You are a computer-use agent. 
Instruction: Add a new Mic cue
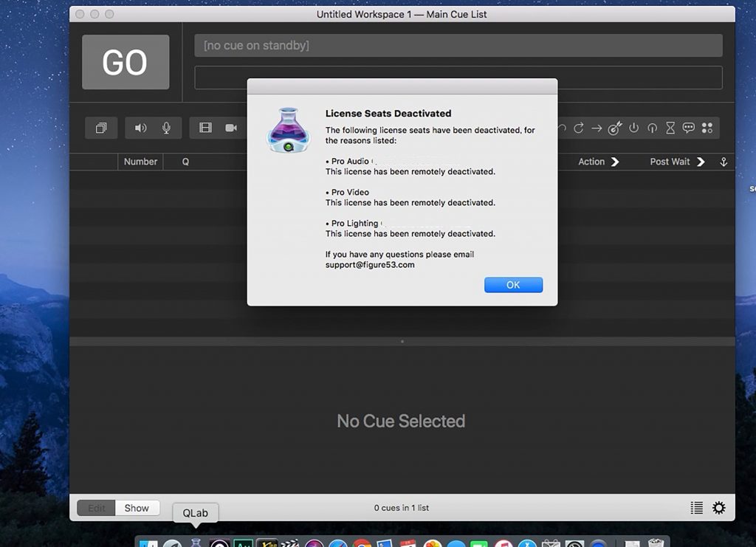coord(166,128)
